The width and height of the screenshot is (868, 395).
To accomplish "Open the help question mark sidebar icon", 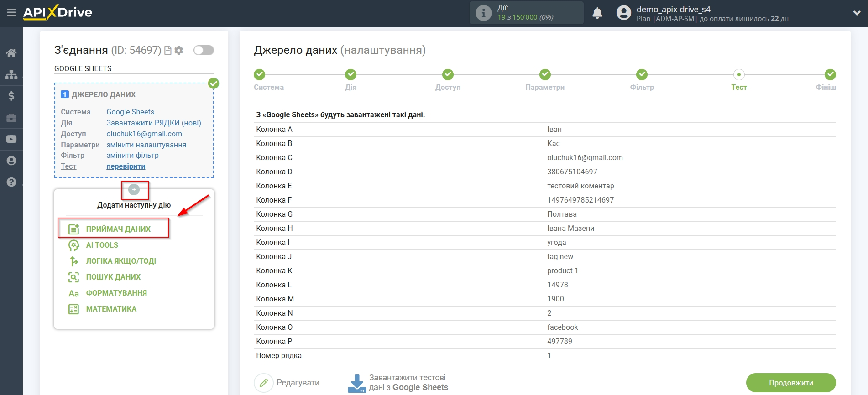I will (x=11, y=182).
